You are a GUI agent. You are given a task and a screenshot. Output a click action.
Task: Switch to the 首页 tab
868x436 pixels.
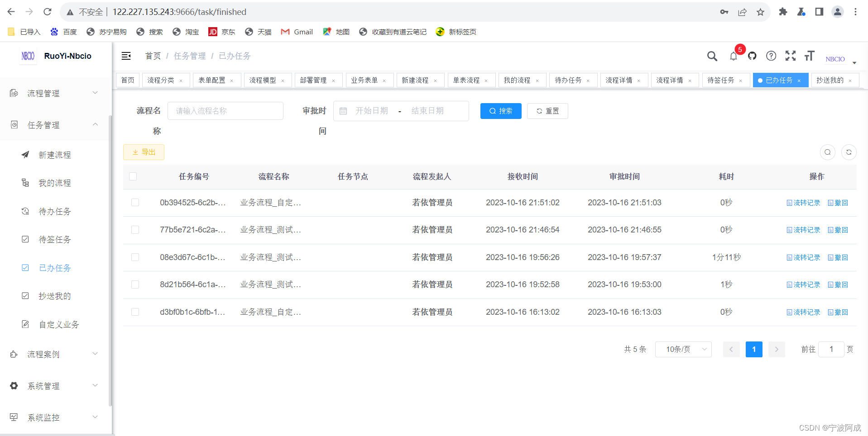coord(128,80)
